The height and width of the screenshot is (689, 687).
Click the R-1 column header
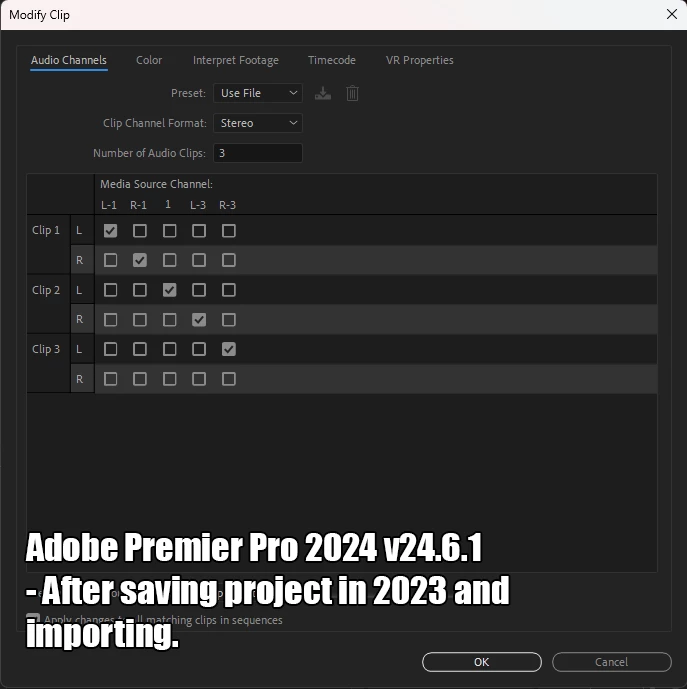(138, 205)
